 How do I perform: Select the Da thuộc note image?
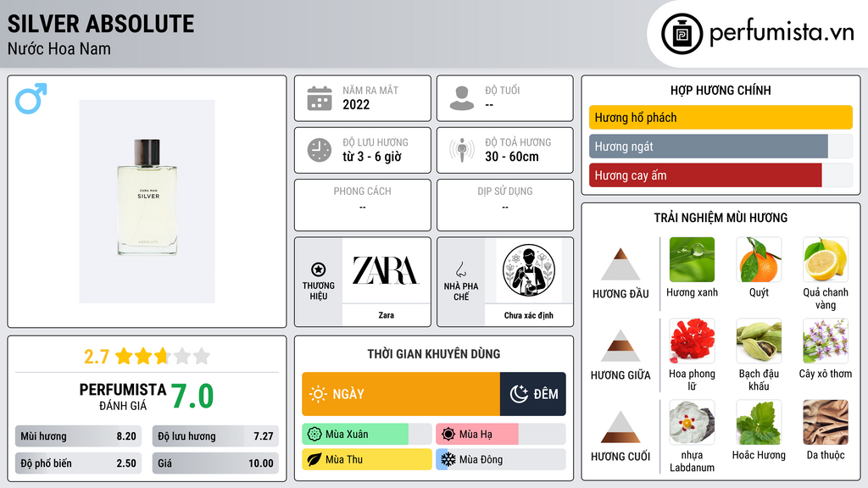pyautogui.click(x=826, y=422)
